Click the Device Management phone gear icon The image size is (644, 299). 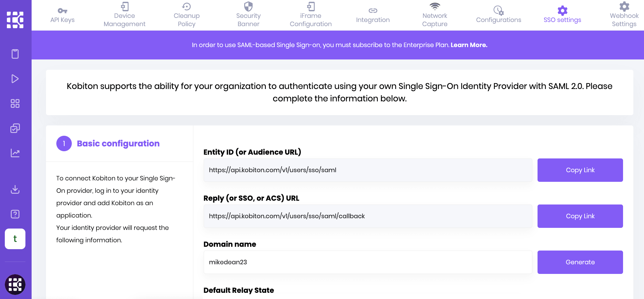pyautogui.click(x=125, y=7)
